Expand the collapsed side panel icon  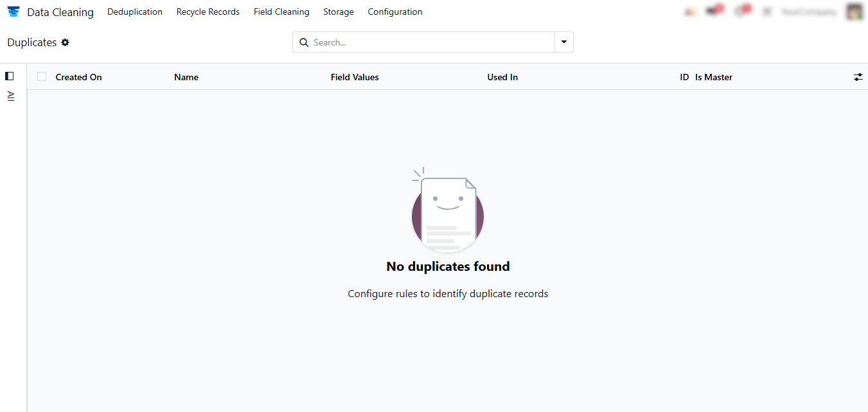pyautogui.click(x=9, y=76)
